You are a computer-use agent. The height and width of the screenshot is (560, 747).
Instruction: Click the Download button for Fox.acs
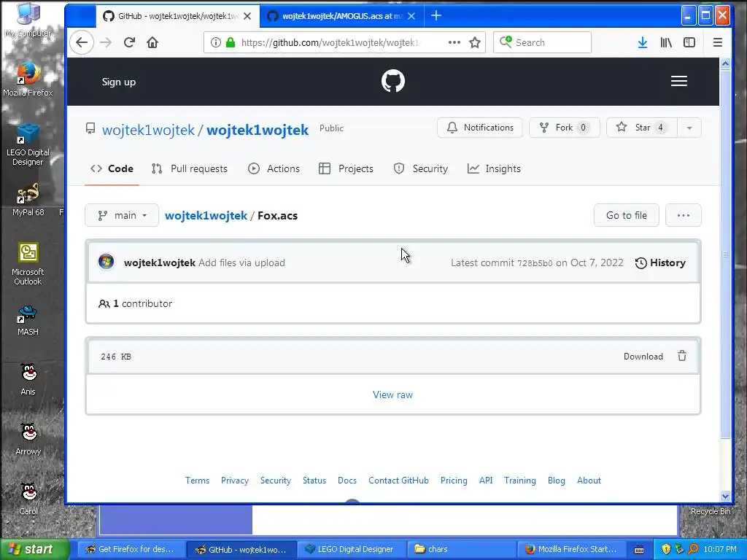point(643,356)
